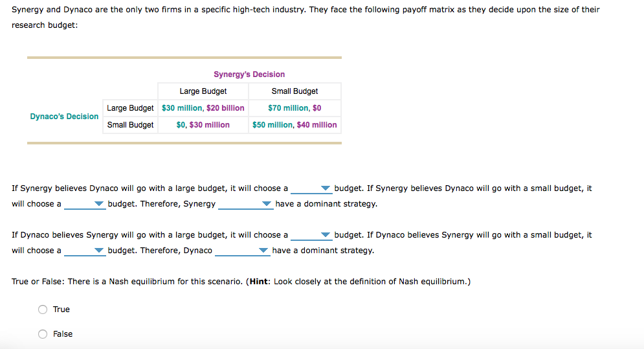Select the True radio button

pos(43,310)
